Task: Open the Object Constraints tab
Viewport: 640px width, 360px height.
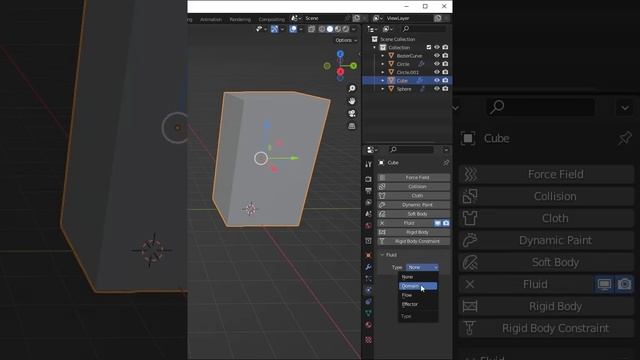Action: (x=368, y=302)
